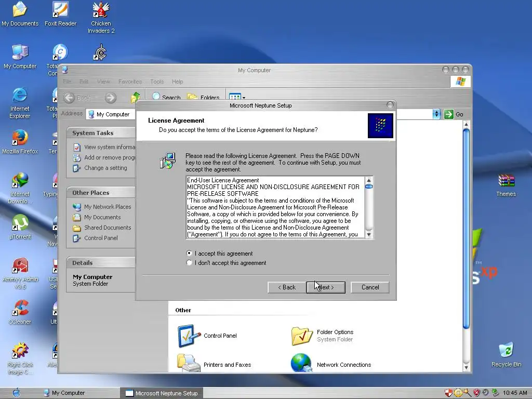The height and width of the screenshot is (399, 532).
Task: Launch CCleaner desktop icon
Action: tap(20, 312)
